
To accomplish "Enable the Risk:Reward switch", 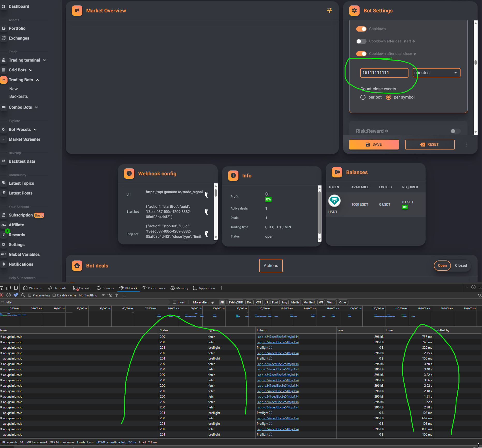I will click(455, 131).
